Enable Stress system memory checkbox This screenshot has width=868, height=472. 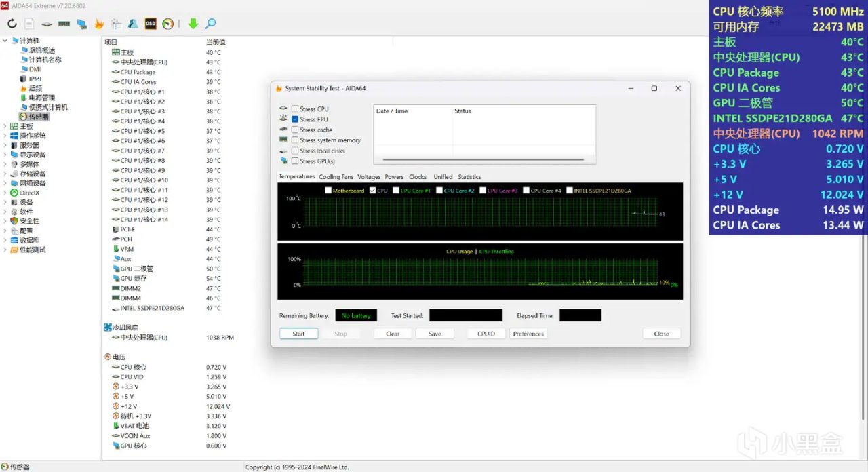pyautogui.click(x=295, y=140)
